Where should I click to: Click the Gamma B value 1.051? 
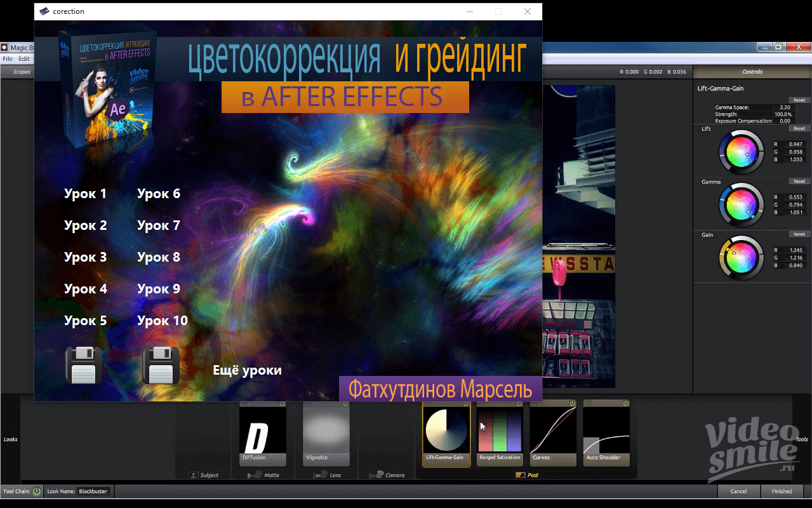pos(795,212)
